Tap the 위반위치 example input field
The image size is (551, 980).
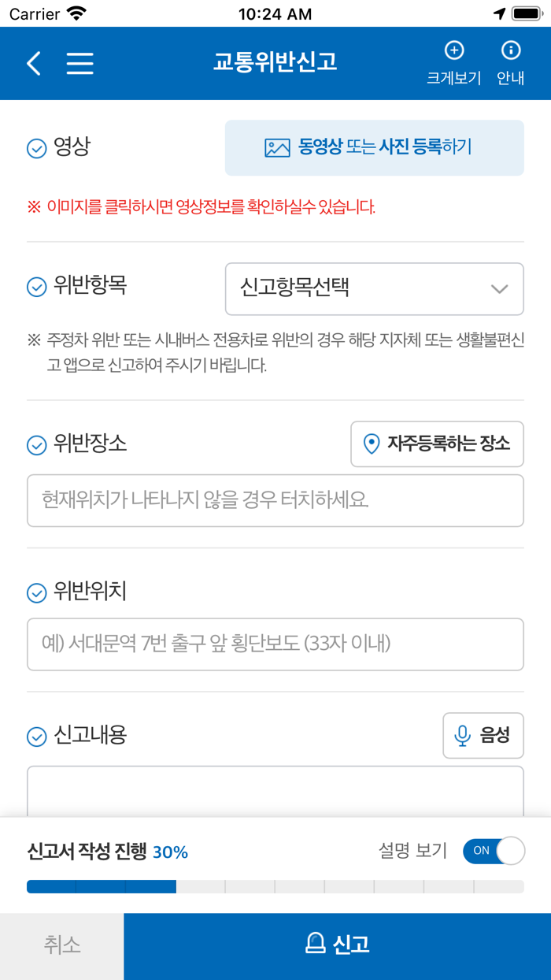point(275,644)
